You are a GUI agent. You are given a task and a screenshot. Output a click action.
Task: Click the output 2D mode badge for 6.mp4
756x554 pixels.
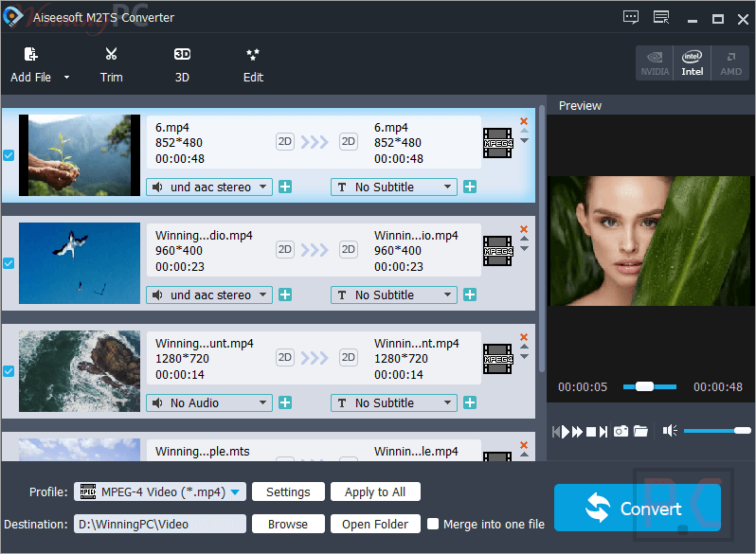[x=348, y=142]
